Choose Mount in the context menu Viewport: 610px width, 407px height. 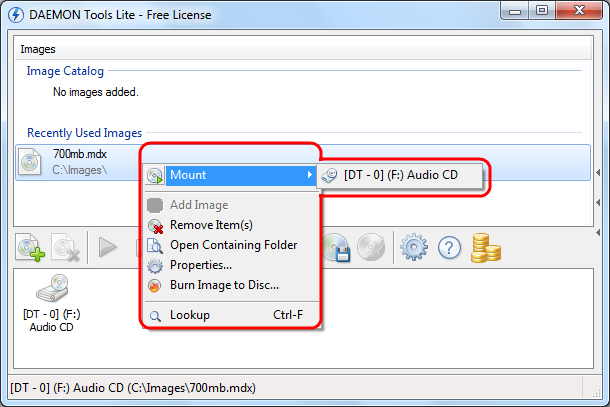[188, 175]
